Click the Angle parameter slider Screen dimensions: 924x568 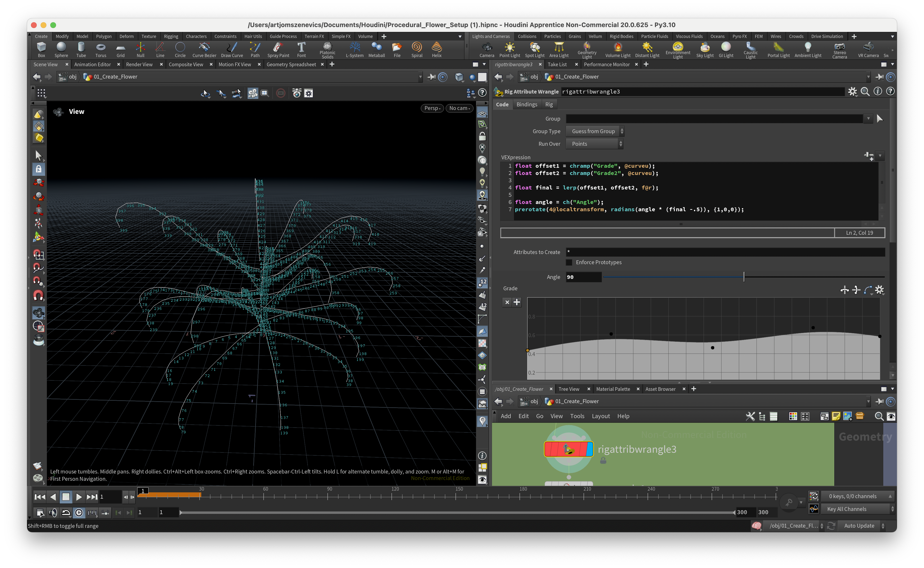coord(744,277)
